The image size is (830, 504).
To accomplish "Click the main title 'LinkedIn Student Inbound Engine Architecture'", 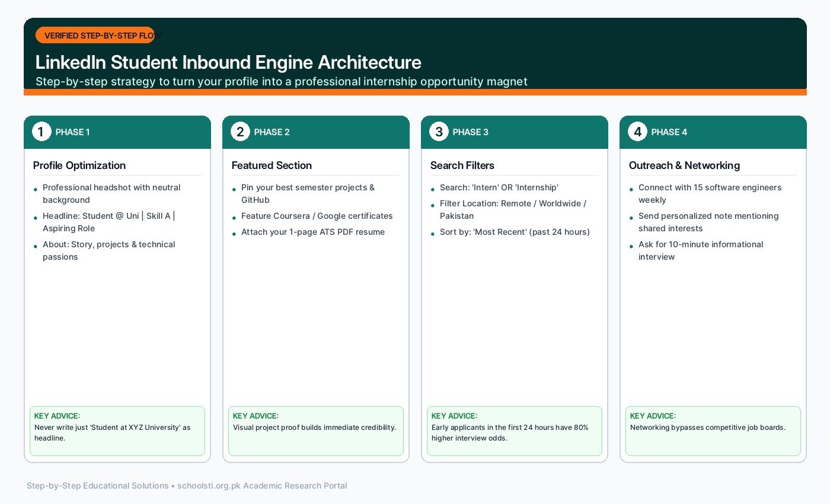I will (228, 62).
